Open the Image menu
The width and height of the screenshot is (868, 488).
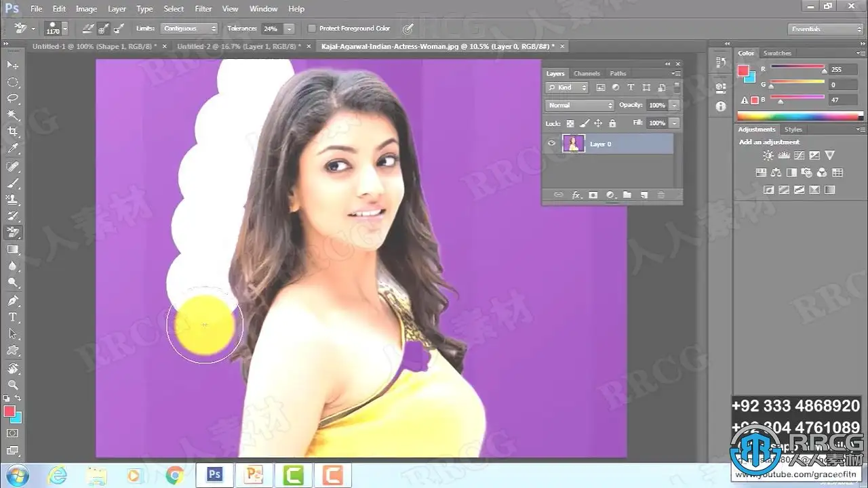pos(86,9)
